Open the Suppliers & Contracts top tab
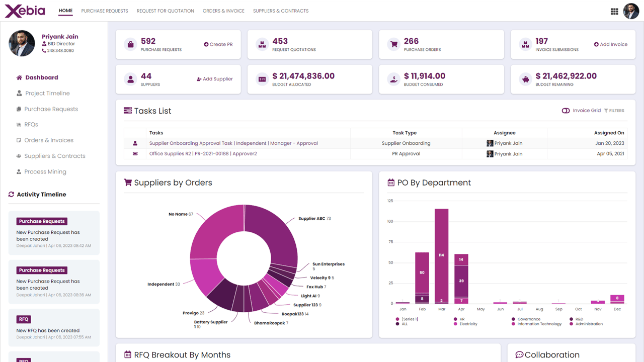 (281, 11)
